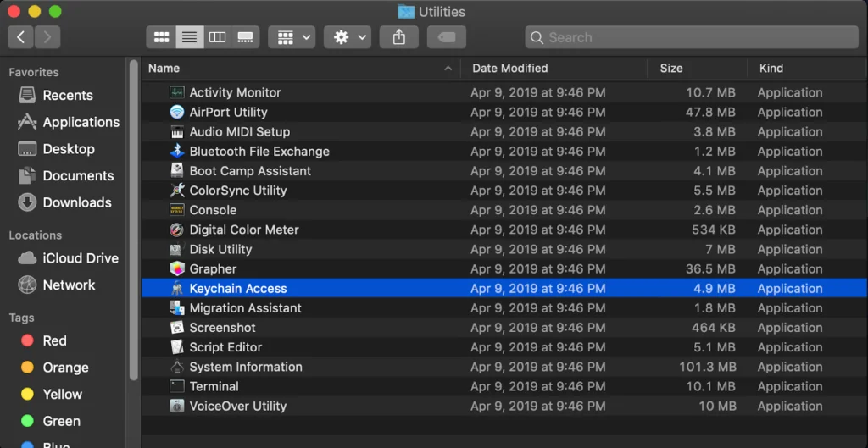Click the Grapher app icon
This screenshot has height=448, width=868.
(x=176, y=268)
